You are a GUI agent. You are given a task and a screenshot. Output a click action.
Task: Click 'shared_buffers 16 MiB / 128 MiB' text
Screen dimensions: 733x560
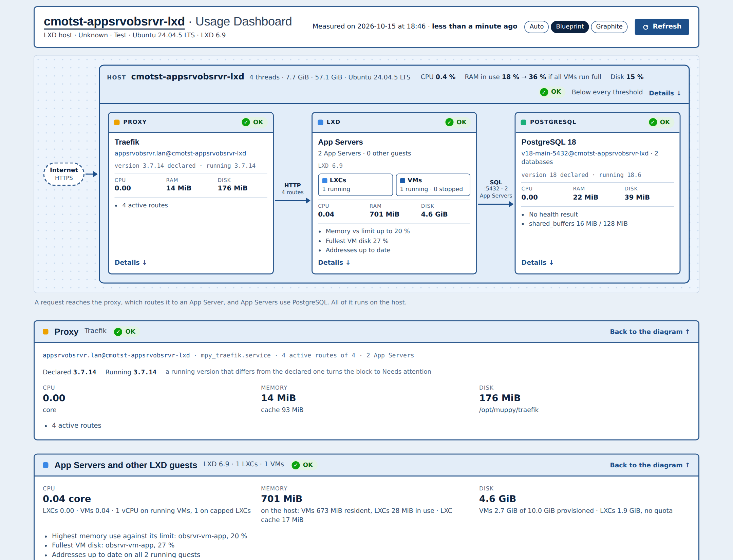[578, 224]
